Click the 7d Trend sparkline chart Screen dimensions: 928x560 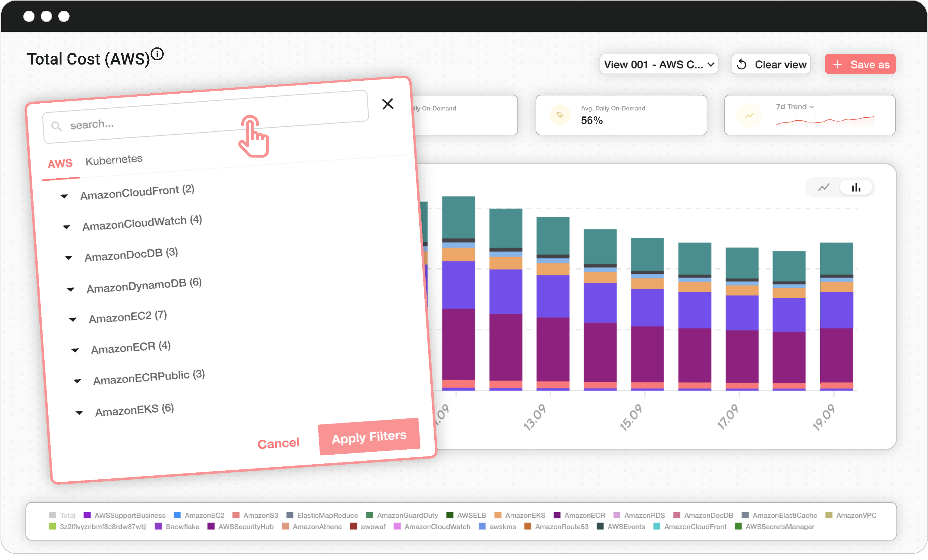pos(825,121)
